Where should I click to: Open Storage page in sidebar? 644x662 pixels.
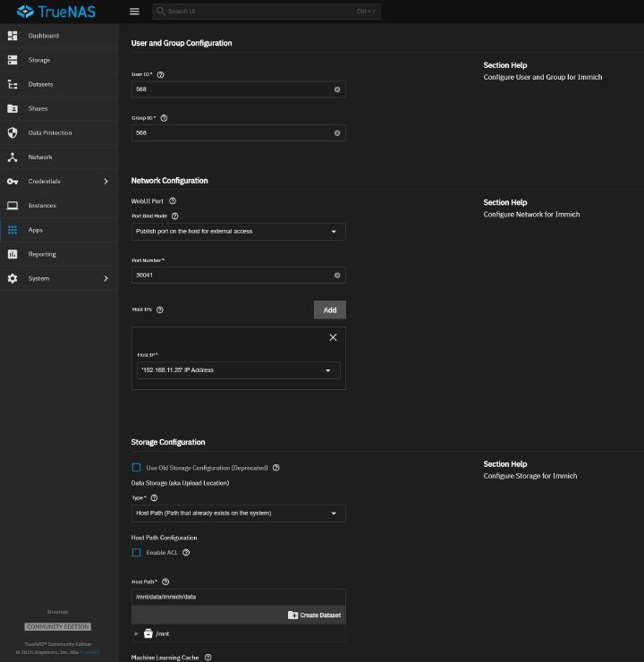click(x=59, y=60)
